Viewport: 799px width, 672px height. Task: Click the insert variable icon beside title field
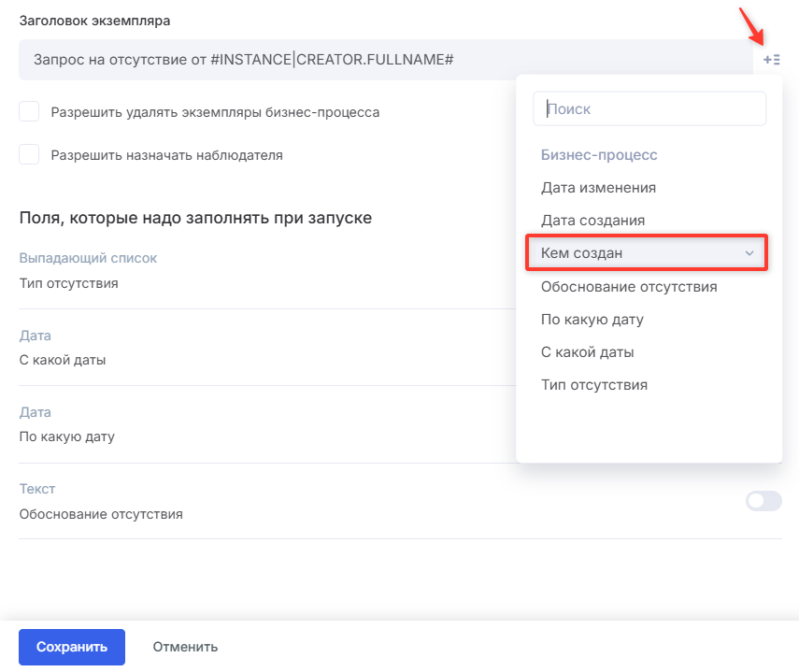pyautogui.click(x=771, y=60)
